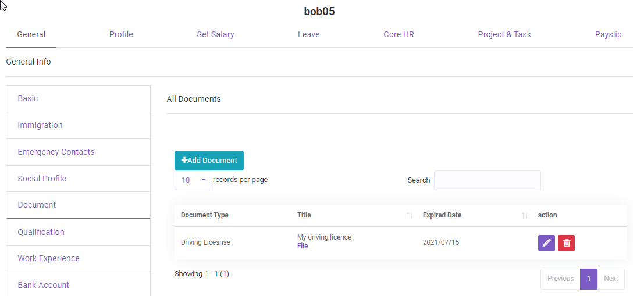Screen dimensions: 644x296
Task: Sort table by Title column arrows
Action: 410,215
